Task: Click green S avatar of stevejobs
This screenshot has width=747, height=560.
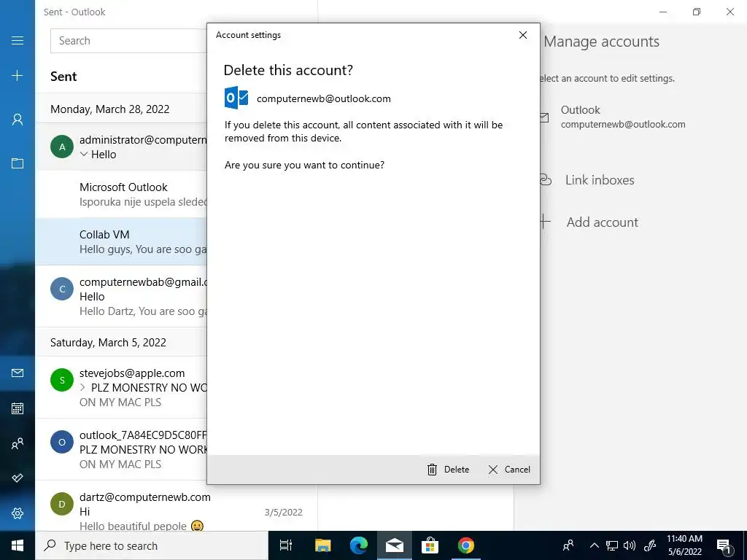Action: coord(62,380)
